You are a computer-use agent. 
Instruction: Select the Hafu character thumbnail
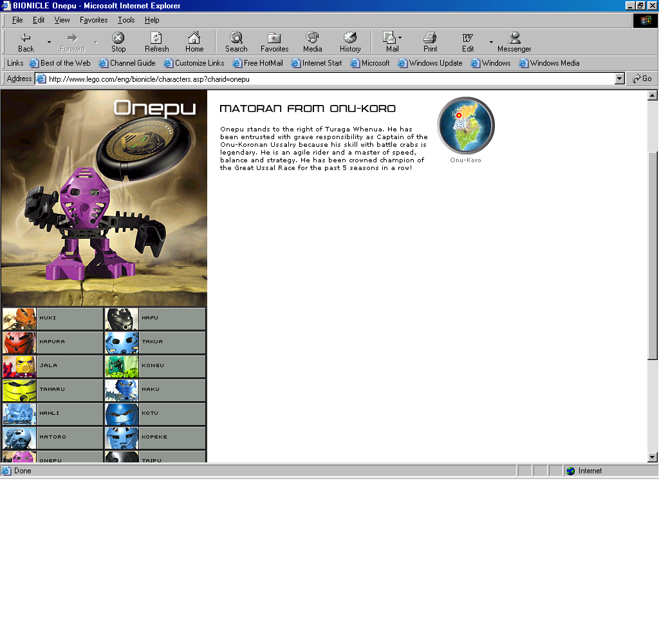(x=122, y=318)
